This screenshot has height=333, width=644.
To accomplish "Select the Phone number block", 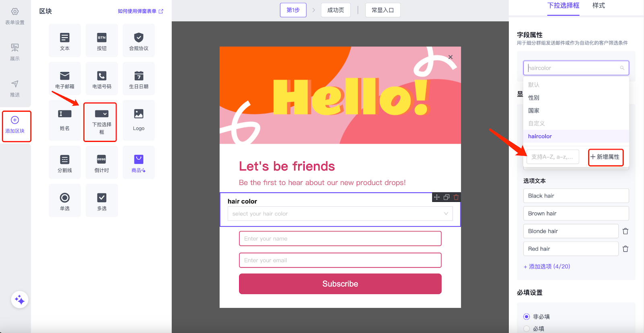I will tap(101, 79).
